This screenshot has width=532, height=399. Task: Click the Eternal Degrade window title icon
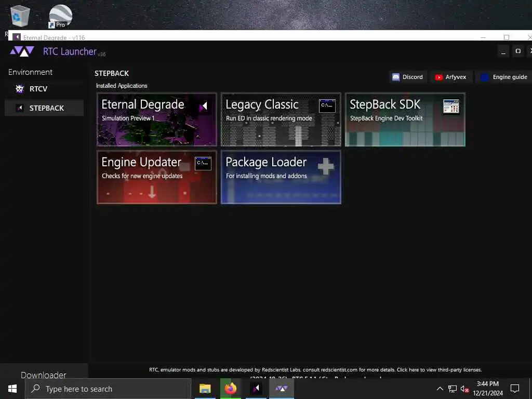pos(16,37)
